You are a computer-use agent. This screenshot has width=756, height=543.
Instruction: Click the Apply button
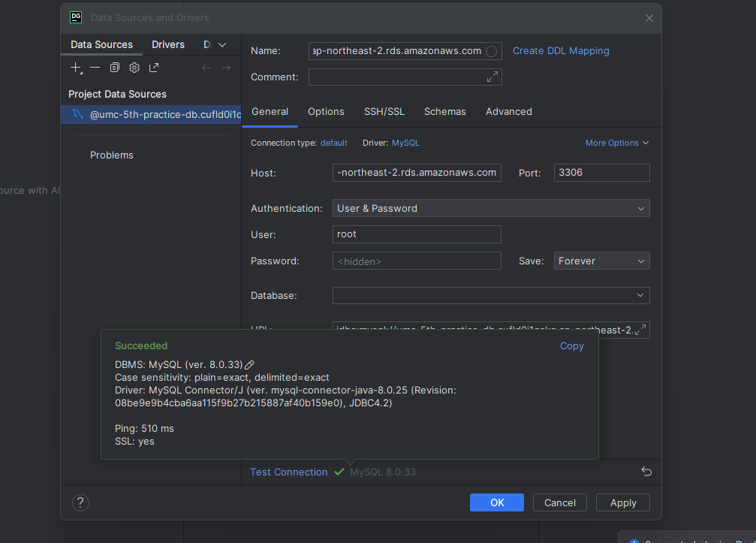click(623, 502)
